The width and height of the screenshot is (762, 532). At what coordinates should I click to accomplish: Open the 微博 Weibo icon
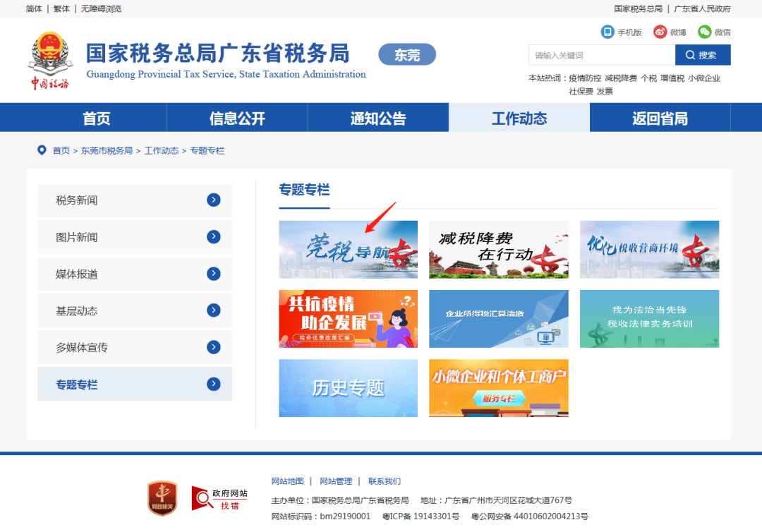660,32
